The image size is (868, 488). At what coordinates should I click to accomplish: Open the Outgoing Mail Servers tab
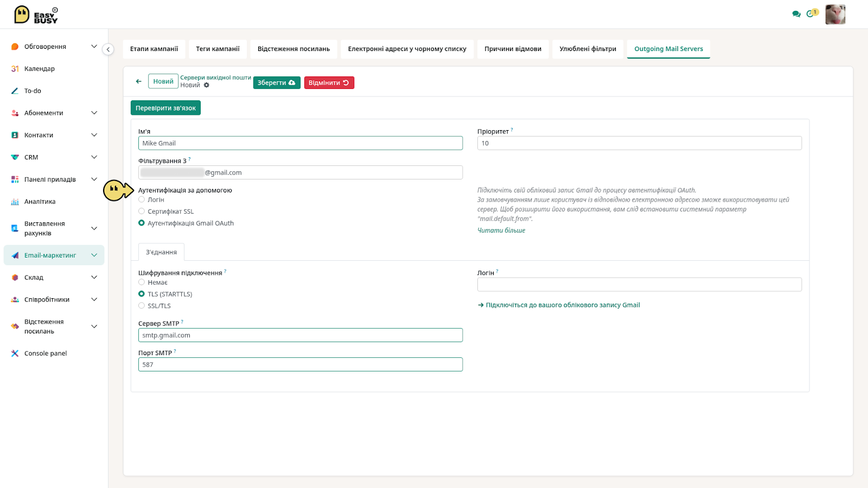coord(668,49)
